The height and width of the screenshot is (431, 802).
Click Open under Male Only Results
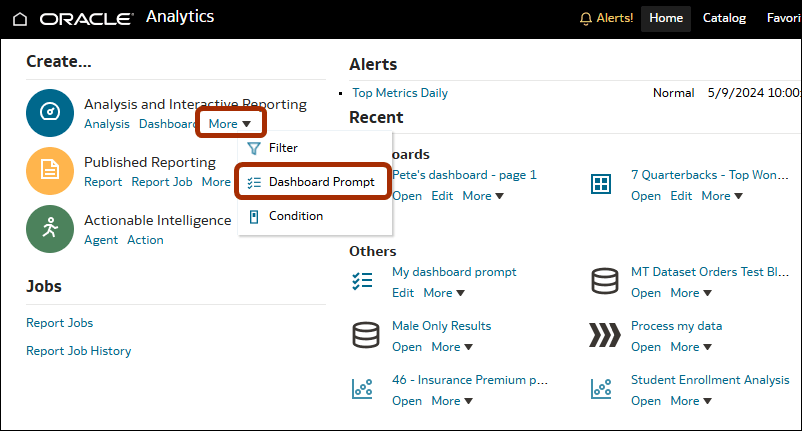pyautogui.click(x=407, y=347)
